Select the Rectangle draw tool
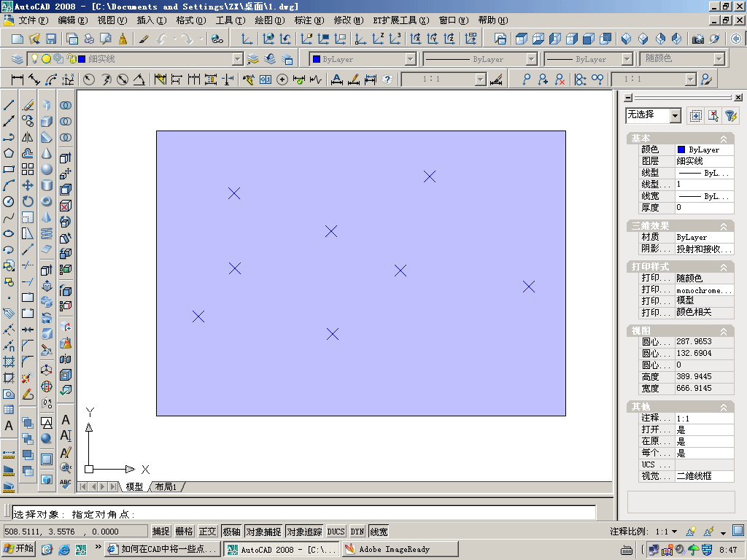 pos(9,169)
